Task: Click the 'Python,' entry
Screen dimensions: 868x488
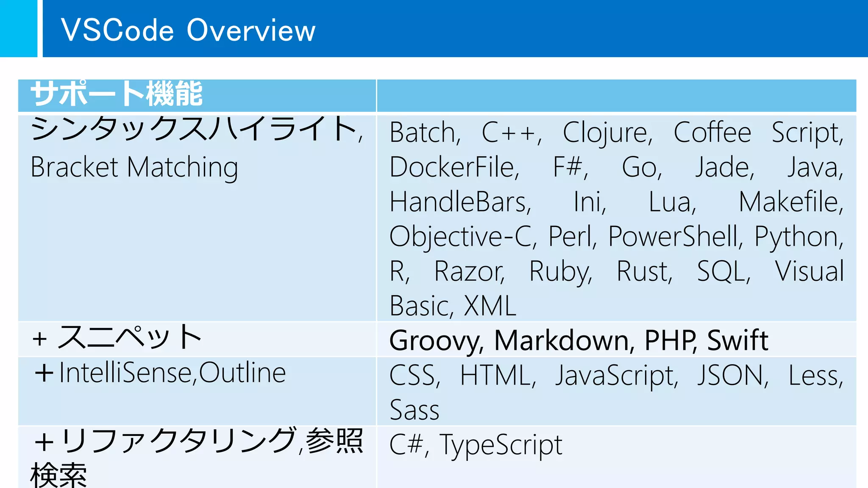Action: point(799,237)
